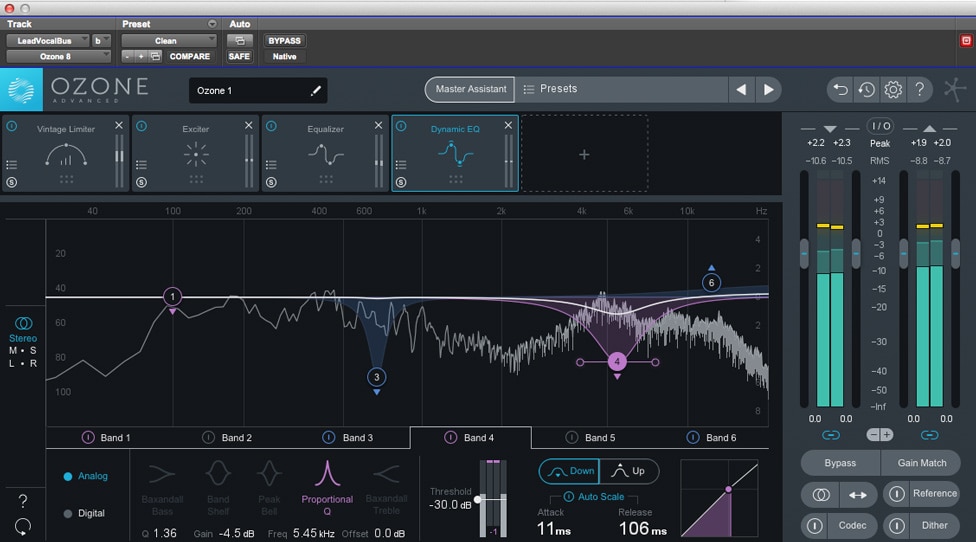Image resolution: width=976 pixels, height=542 pixels.
Task: Remove the Dynamic EQ module
Action: [x=508, y=125]
